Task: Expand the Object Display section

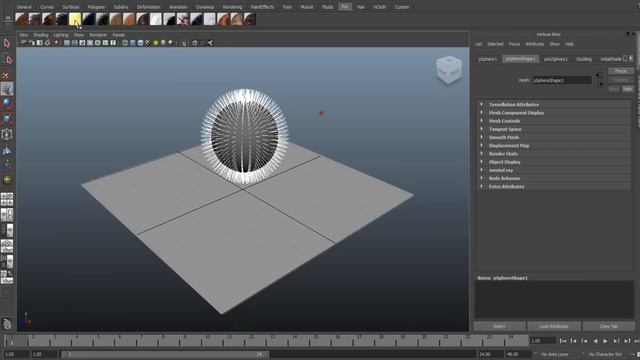Action: (x=554, y=162)
